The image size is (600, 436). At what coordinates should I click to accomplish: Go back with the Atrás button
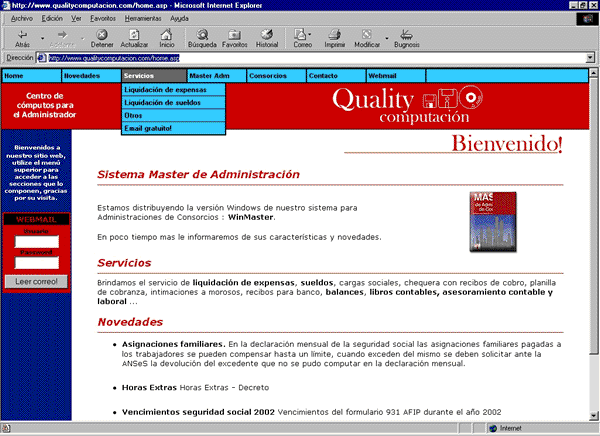[22, 39]
